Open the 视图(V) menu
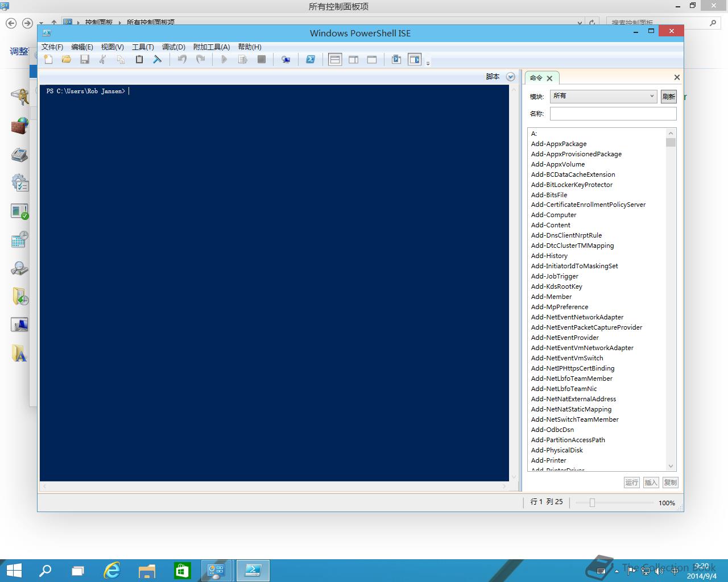Screen dimensions: 728x582 point(112,47)
